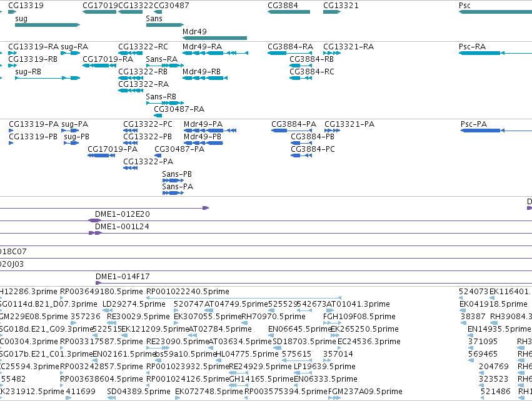Click the BAC clone label DME1-014F17
532x401 pixels.
pos(123,276)
